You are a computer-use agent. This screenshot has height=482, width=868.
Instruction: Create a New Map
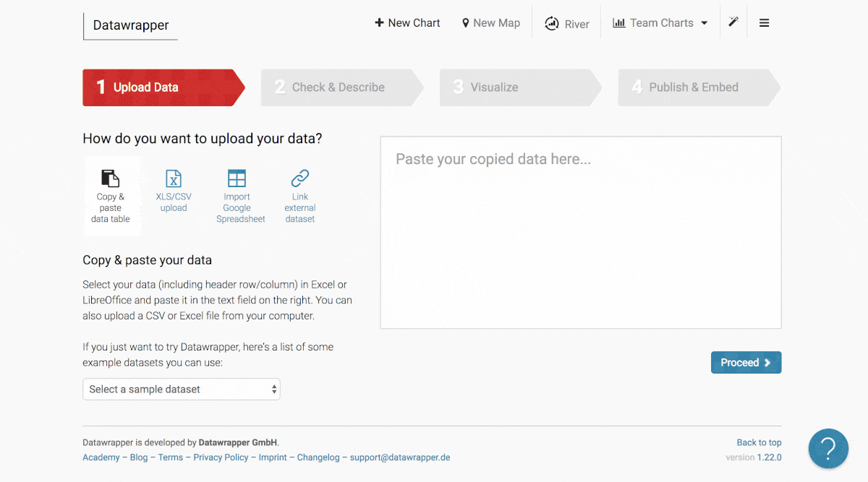click(x=491, y=23)
